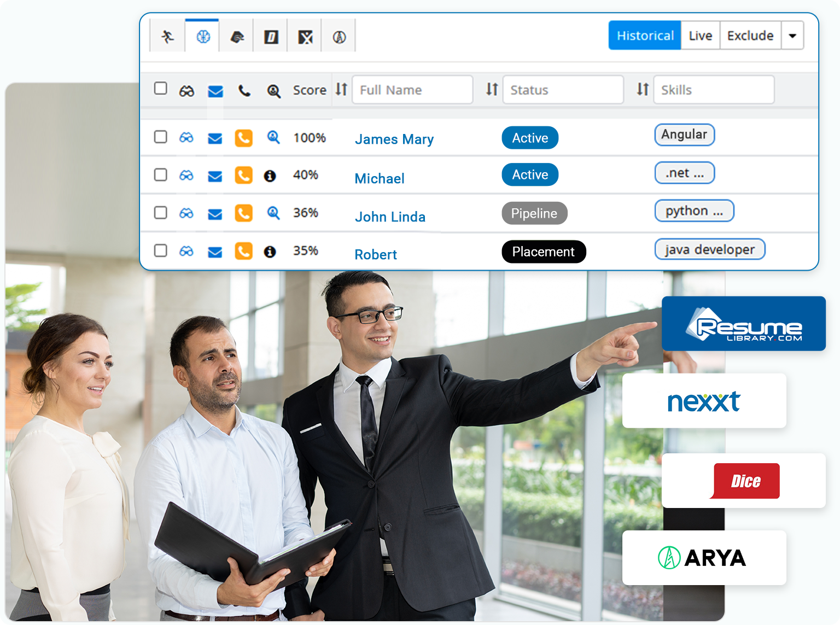Select the Monster job board tab icon
Screen dimensions: 840x625
coord(167,35)
